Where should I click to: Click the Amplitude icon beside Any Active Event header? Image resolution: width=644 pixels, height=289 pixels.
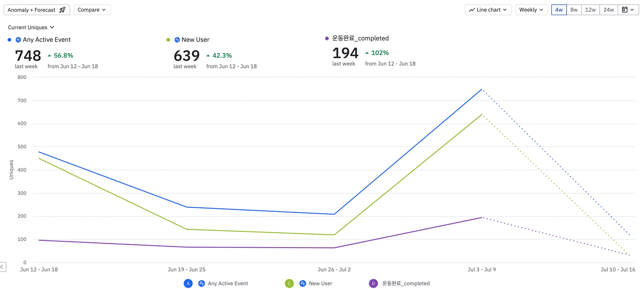coord(18,40)
